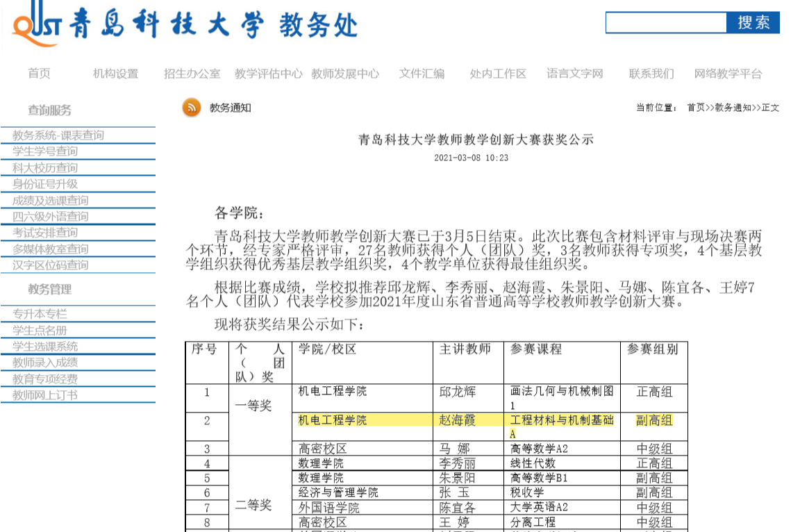Screen dimensions: 800x532
Task: Click the table cell 邱龙辉
Action: pyautogui.click(x=457, y=392)
